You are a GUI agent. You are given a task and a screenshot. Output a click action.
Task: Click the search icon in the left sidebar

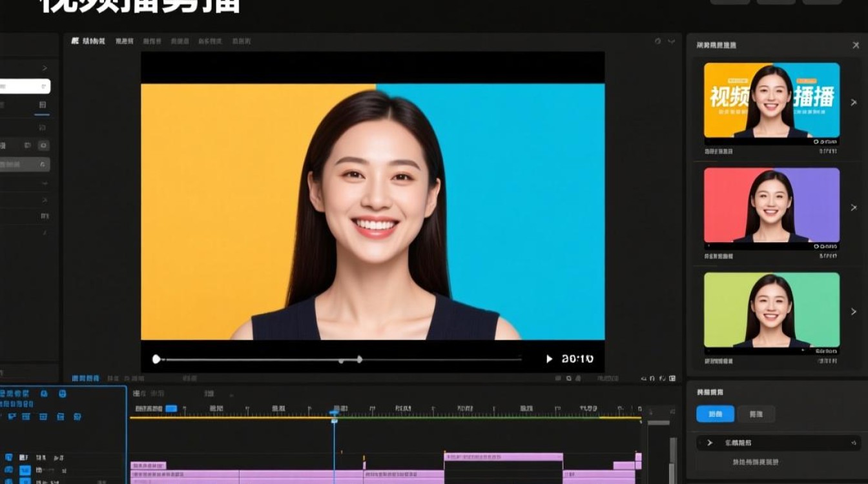tap(43, 85)
